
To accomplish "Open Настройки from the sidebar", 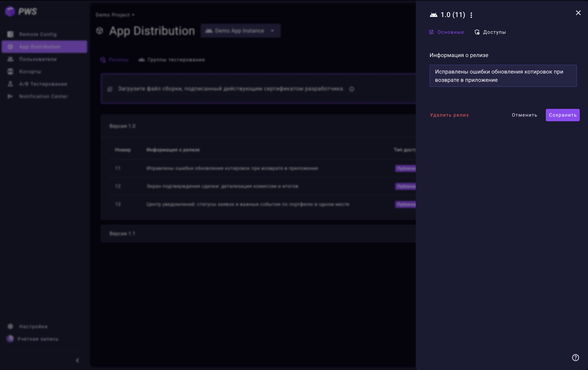I will point(33,327).
